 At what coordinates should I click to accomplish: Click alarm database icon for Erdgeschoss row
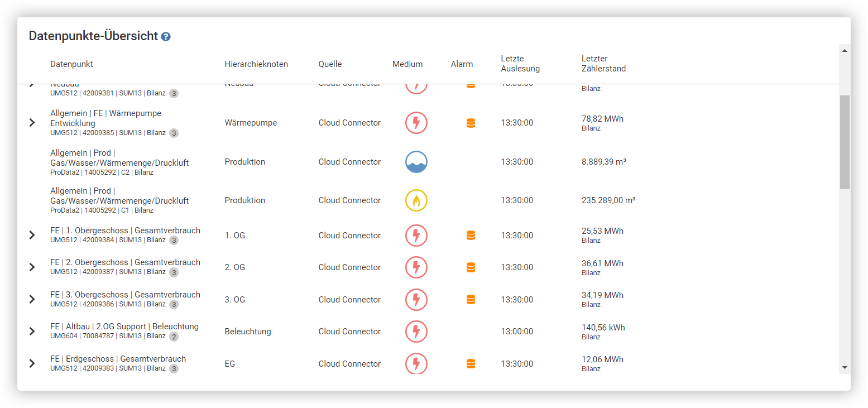[471, 364]
